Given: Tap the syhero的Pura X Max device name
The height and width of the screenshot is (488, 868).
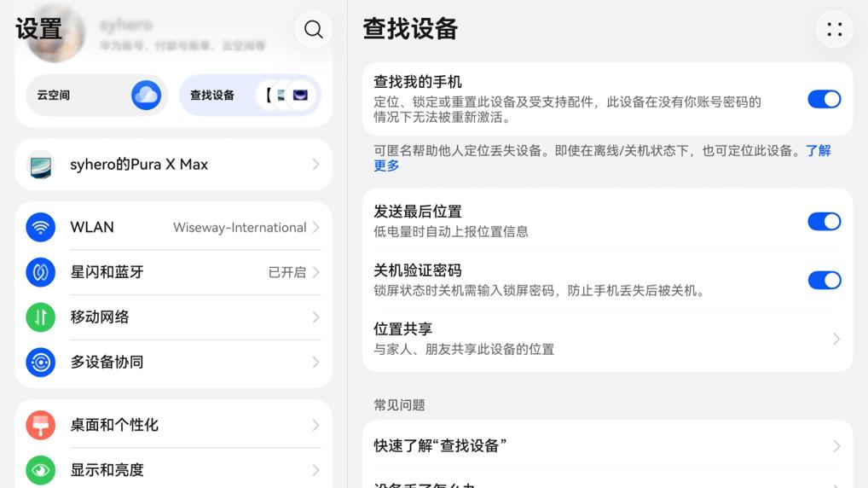Looking at the screenshot, I should point(139,165).
